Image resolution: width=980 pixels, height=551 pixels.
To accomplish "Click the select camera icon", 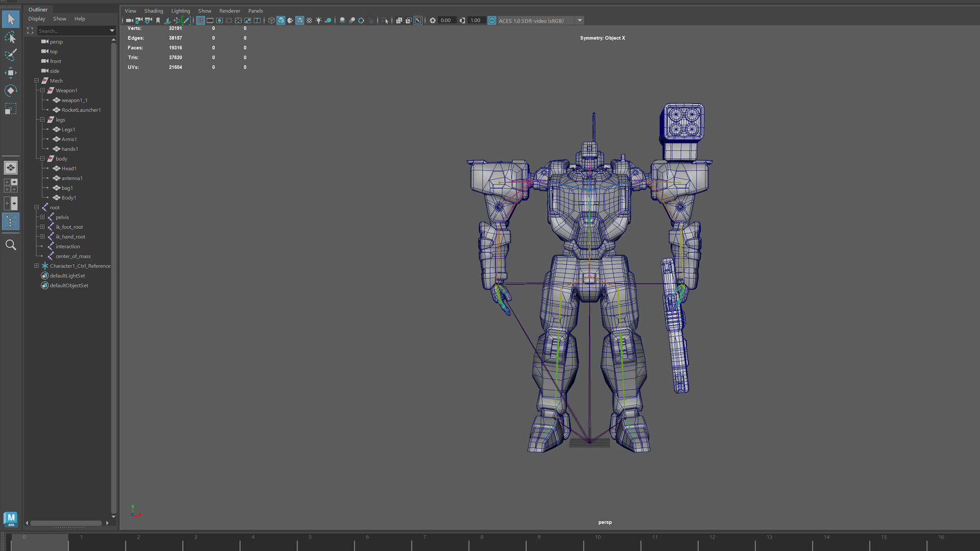I will point(129,20).
